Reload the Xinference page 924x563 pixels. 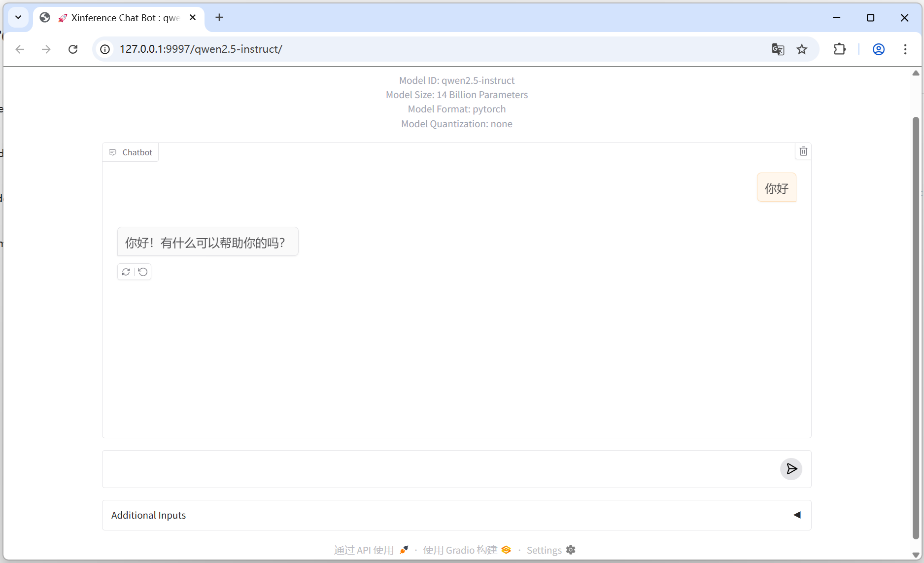coord(73,49)
